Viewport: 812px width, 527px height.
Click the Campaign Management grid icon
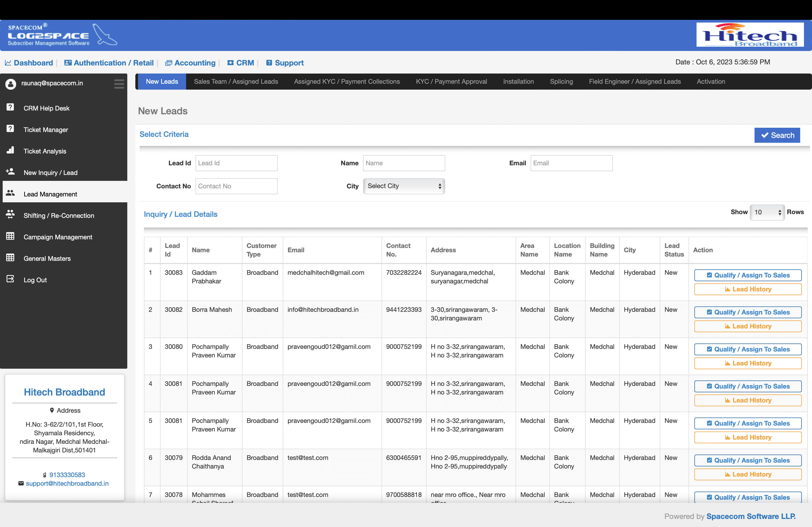10,236
